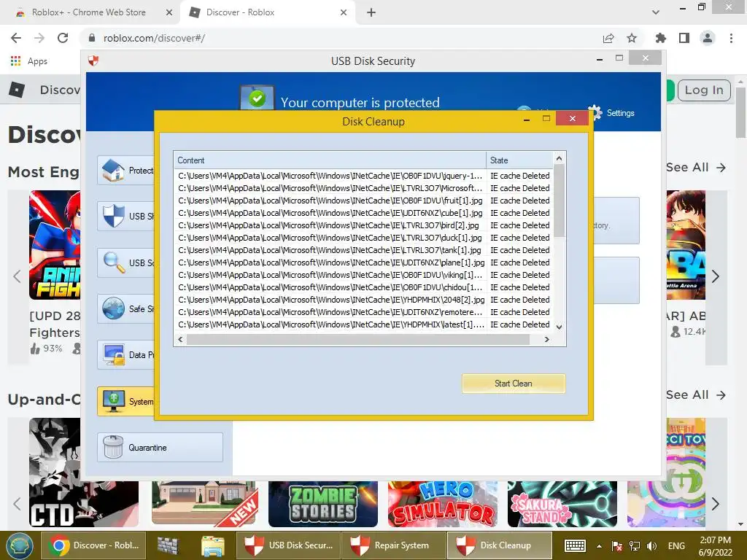Click the Chrome address bar
Image resolution: width=747 pixels, height=560 pixels.
tap(343, 38)
